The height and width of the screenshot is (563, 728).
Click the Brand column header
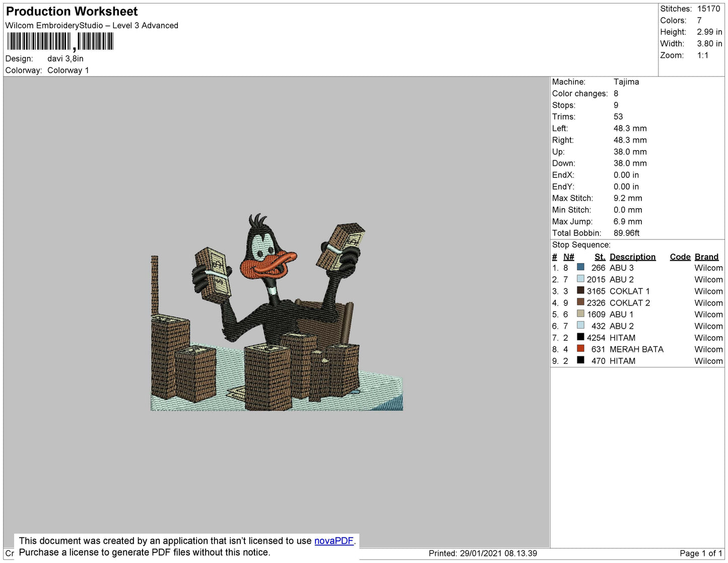[707, 257]
